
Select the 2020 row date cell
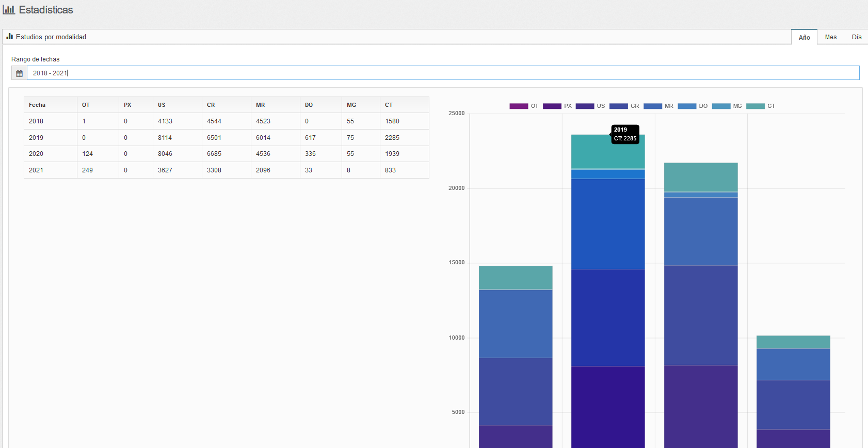pyautogui.click(x=51, y=154)
